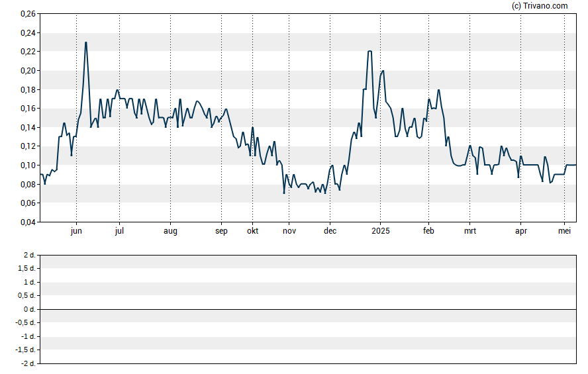This screenshot has width=588, height=374.
Task: Select the 2025 year label
Action: click(x=381, y=231)
